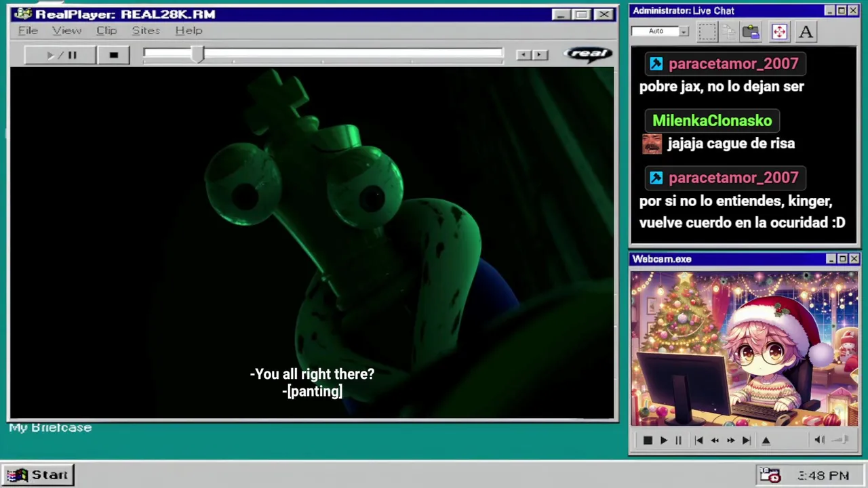Click the Webcam.exe stop button

coord(648,441)
